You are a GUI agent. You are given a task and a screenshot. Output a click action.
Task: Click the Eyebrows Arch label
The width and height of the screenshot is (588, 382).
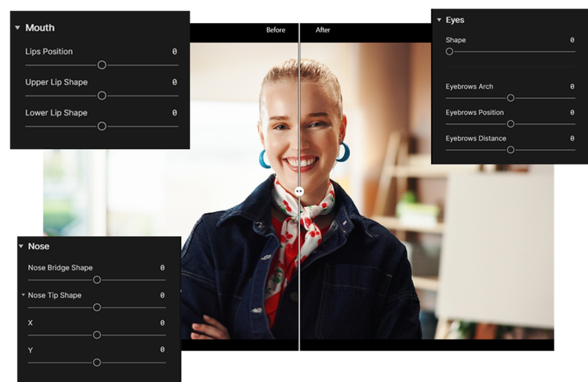[470, 86]
